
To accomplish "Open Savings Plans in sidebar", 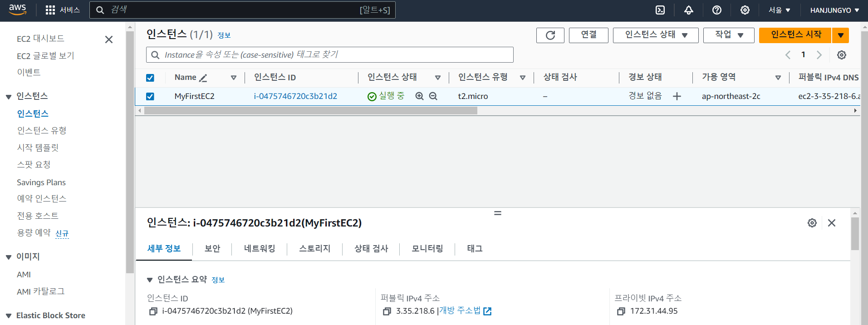I will click(x=41, y=182).
